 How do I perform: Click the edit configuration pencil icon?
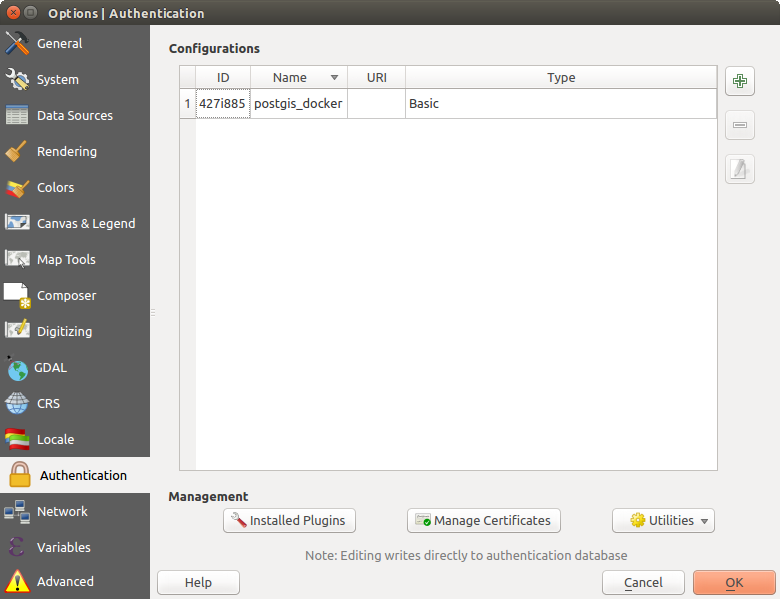click(x=740, y=169)
